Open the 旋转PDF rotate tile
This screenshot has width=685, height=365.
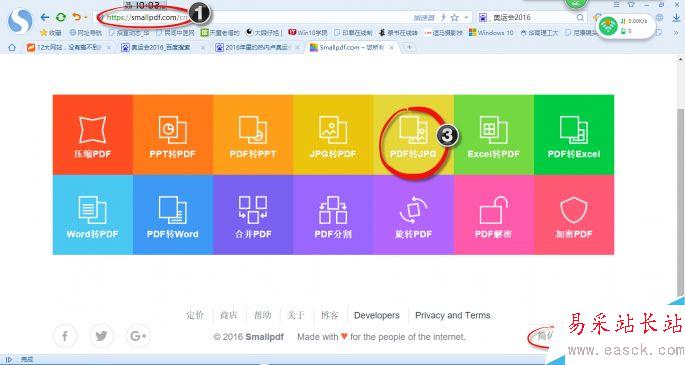click(x=413, y=215)
